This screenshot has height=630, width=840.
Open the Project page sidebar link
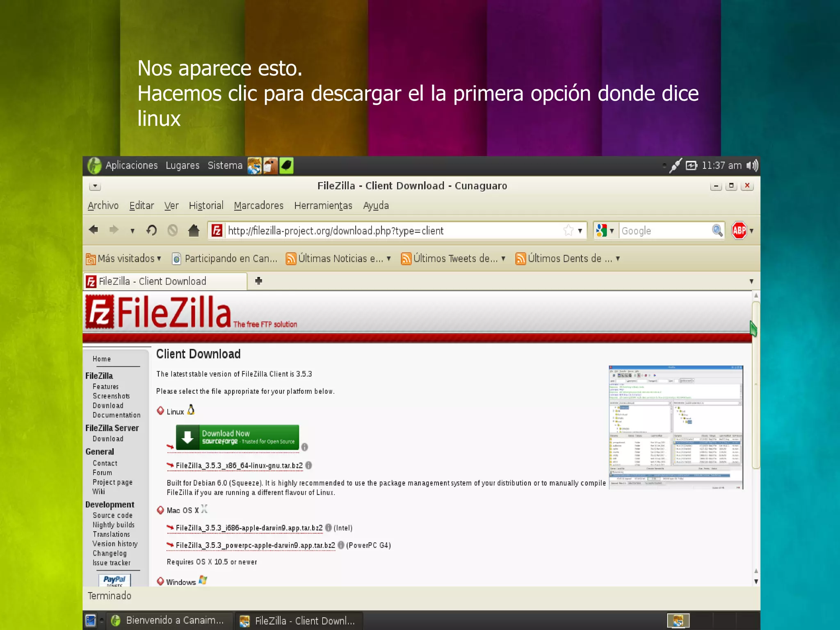pos(112,482)
